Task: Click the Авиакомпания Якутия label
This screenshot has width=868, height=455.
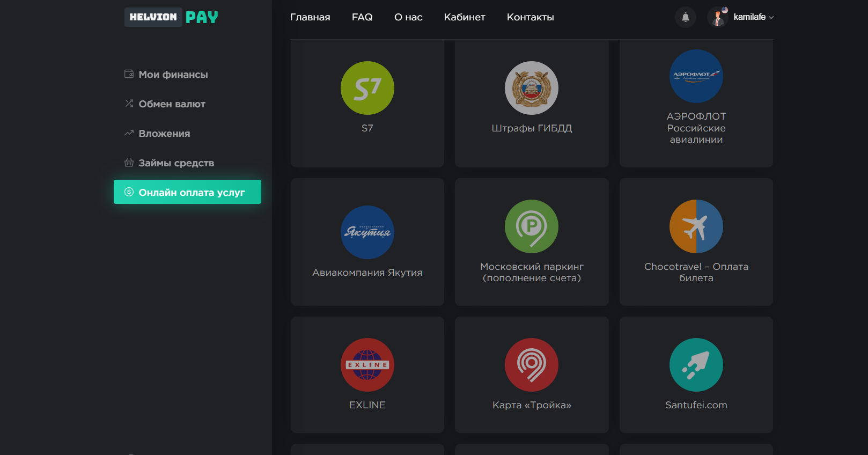Action: click(x=367, y=273)
